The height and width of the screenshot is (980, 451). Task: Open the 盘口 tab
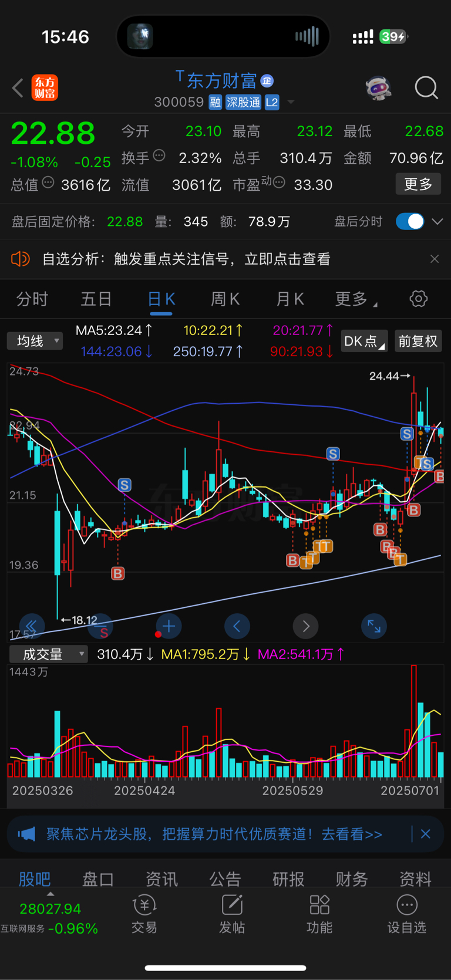click(98, 878)
